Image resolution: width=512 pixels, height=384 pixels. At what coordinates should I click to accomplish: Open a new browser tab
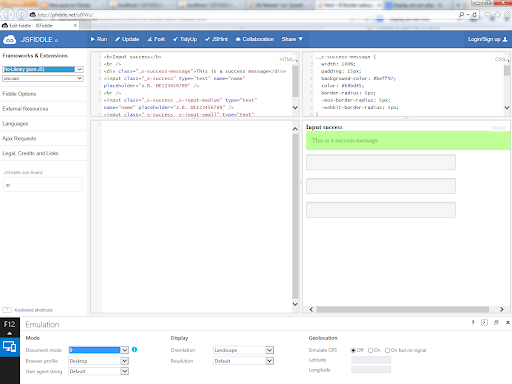pos(85,25)
